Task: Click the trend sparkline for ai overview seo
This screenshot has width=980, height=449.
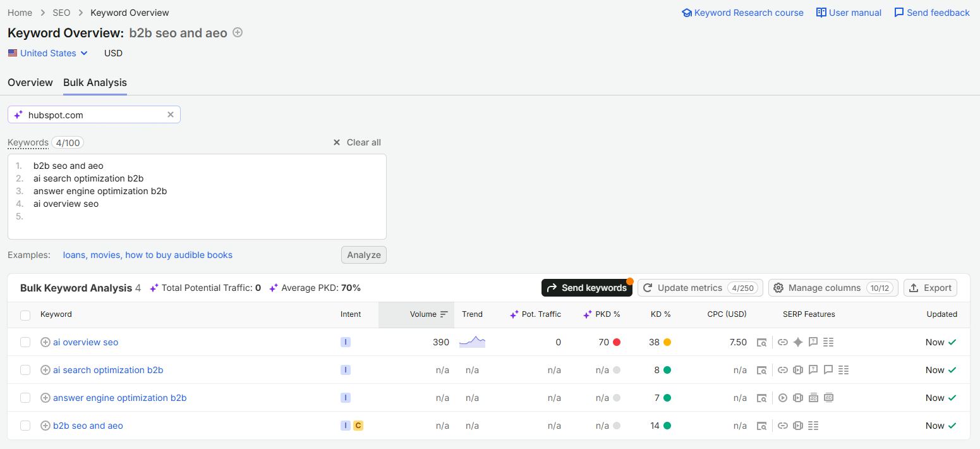Action: [472, 342]
